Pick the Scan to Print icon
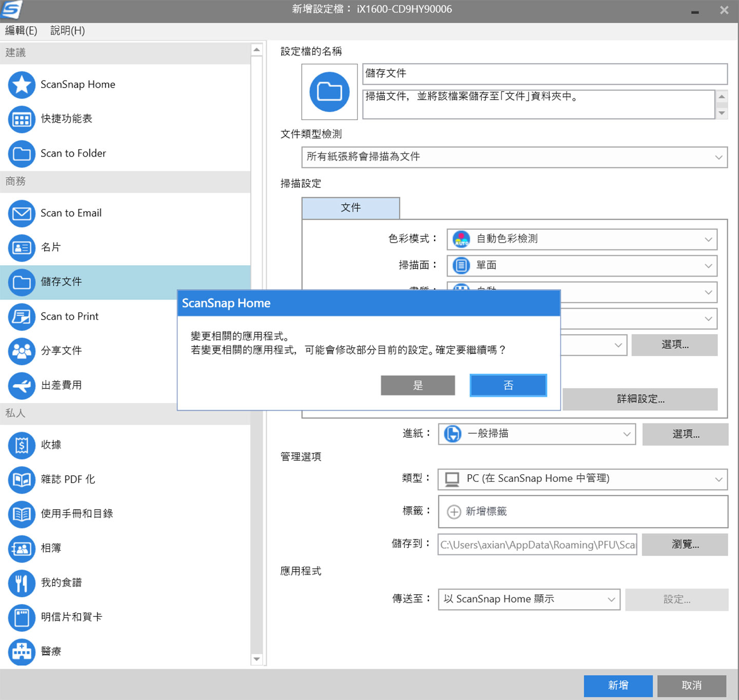The width and height of the screenshot is (739, 700). pos(22,316)
